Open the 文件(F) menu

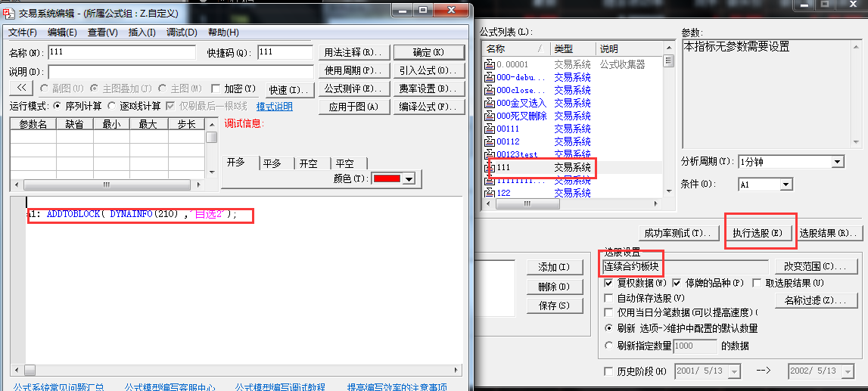[23, 33]
